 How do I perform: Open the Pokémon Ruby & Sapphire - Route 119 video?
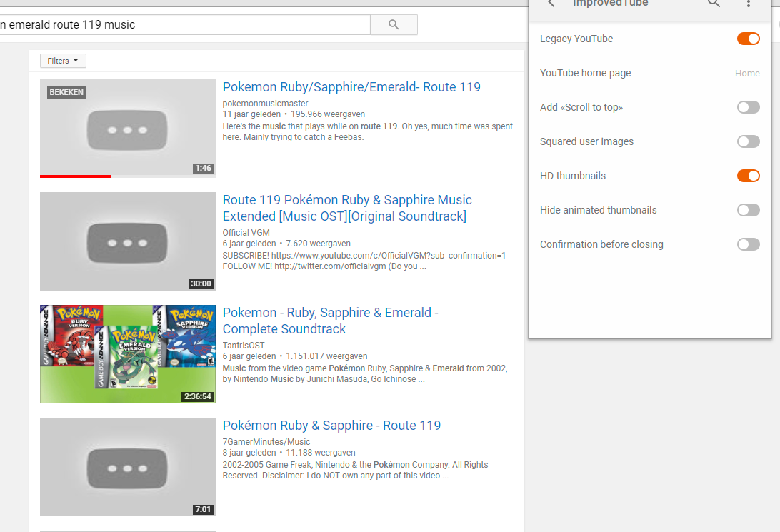331,425
